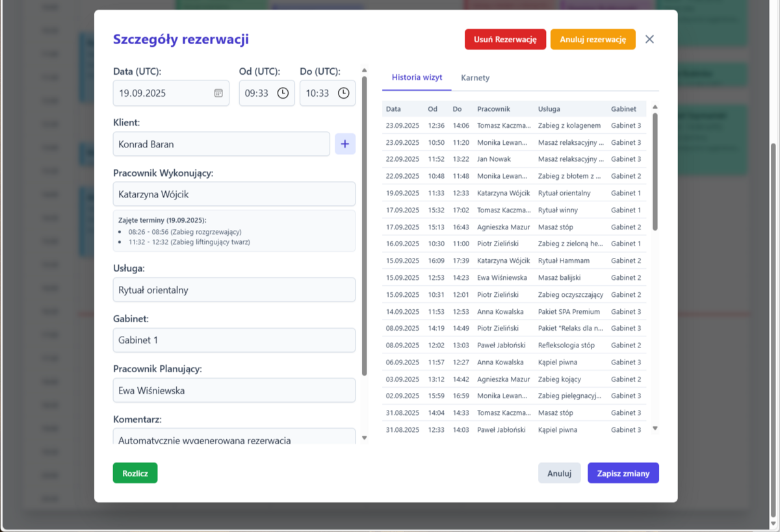Add new client with plus button
Image resolution: width=780 pixels, height=532 pixels.
point(345,144)
